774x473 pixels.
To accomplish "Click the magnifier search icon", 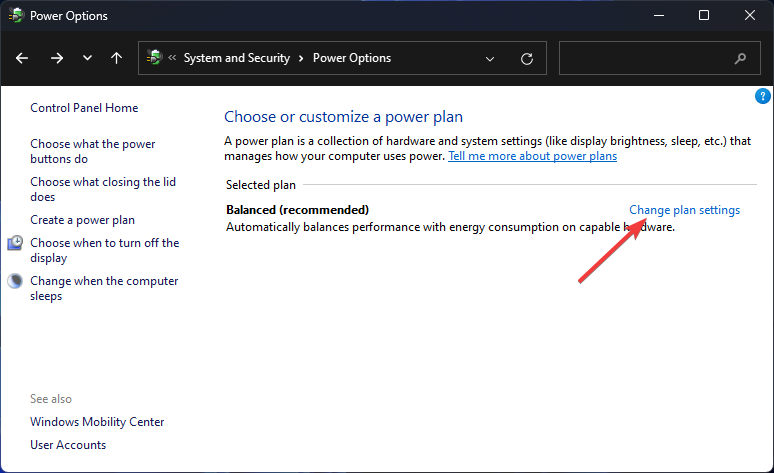I will [740, 58].
